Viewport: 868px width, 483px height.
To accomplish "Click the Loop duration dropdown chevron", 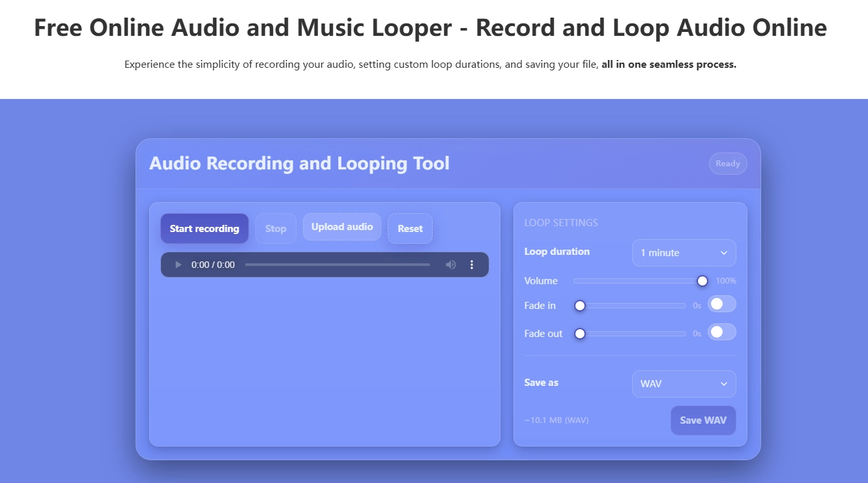I will click(x=723, y=253).
